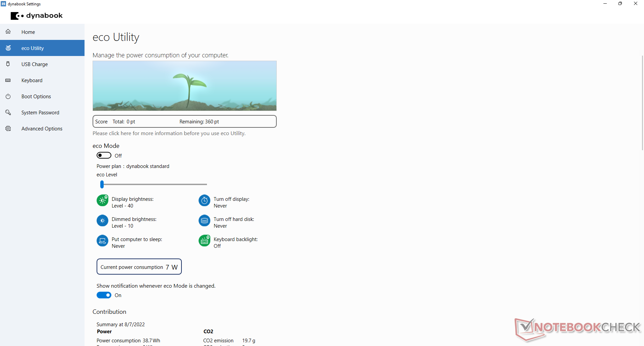Select eco Utility in the sidebar

coord(42,48)
